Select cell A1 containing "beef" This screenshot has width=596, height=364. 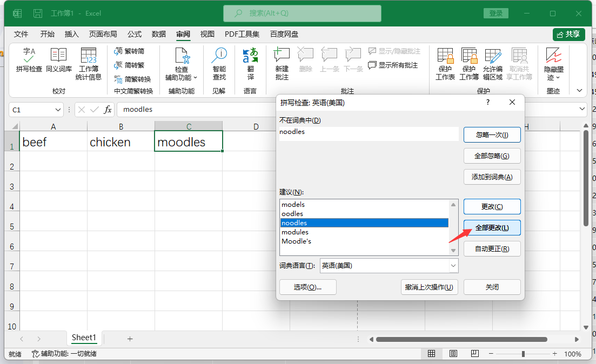pos(53,141)
